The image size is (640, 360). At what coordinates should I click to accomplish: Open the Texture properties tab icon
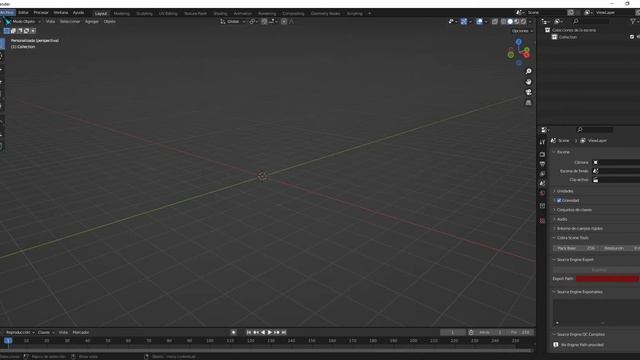click(542, 221)
